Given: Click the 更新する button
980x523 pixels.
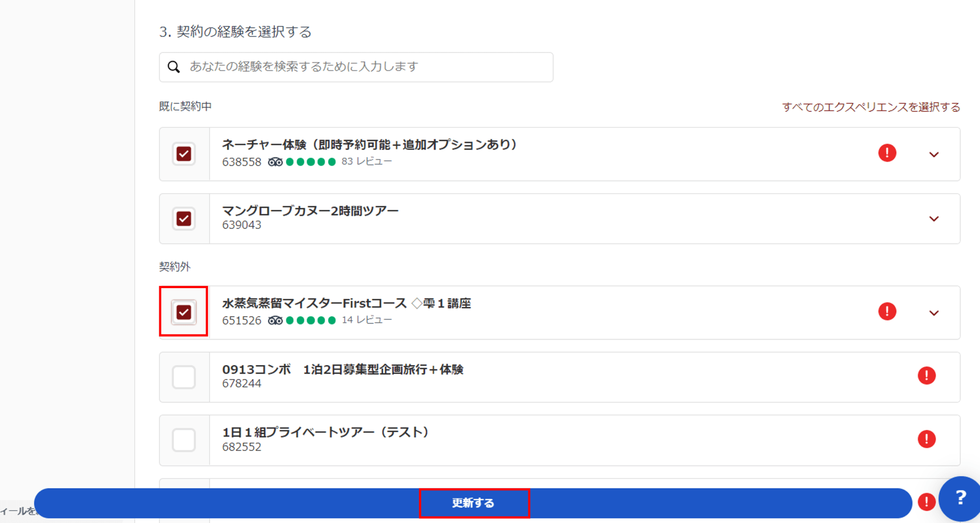Looking at the screenshot, I should pos(474,503).
